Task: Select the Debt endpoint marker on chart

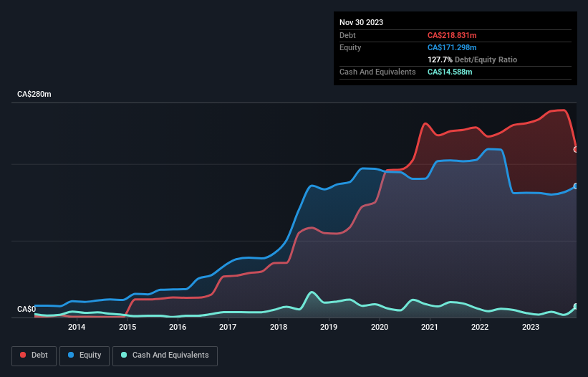Action: (576, 149)
